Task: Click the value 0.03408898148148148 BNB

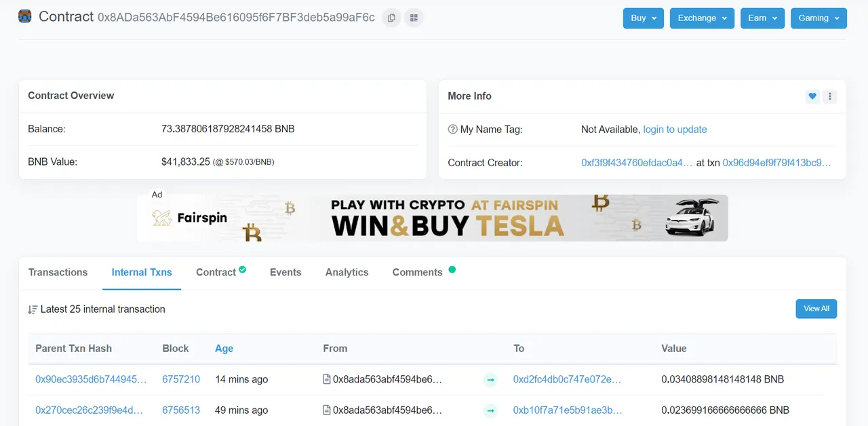Action: 722,379
